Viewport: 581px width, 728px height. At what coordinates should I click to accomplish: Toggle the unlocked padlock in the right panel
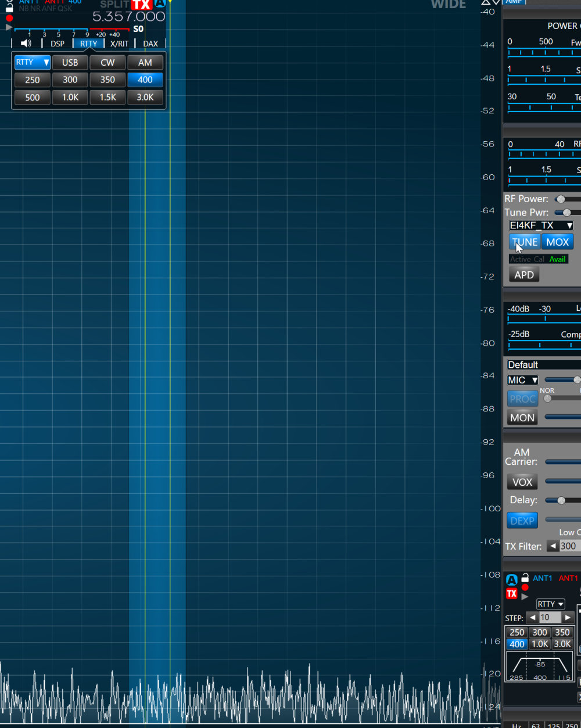525,578
